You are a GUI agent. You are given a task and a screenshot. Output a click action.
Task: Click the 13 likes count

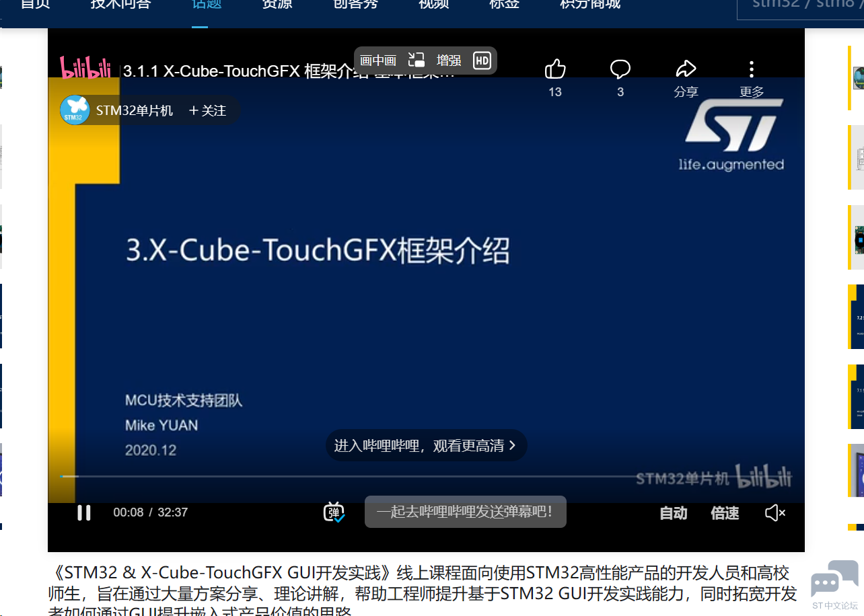point(555,92)
